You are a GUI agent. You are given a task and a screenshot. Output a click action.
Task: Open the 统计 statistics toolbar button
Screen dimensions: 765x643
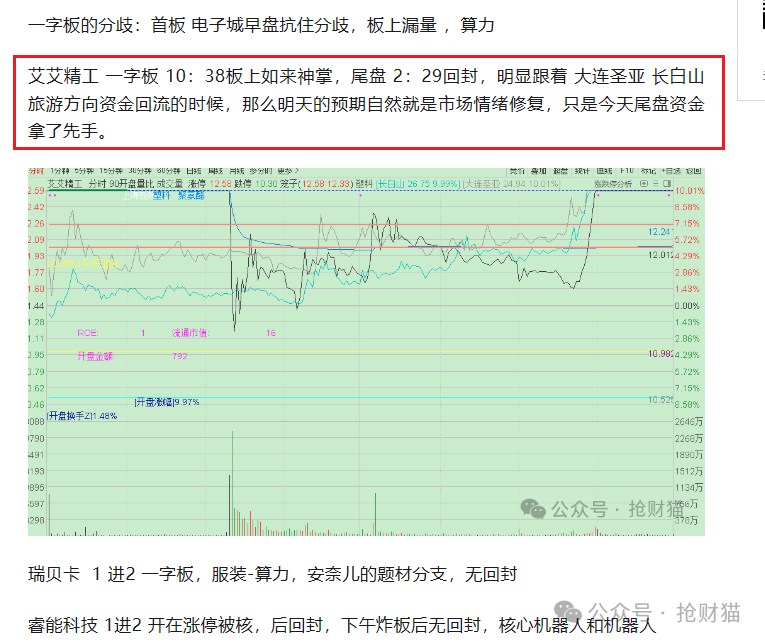(x=582, y=171)
